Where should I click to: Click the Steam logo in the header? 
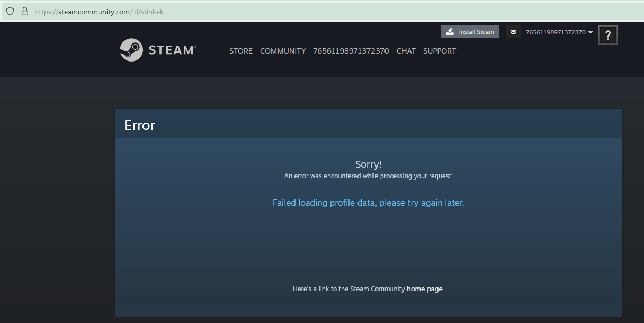click(x=158, y=50)
